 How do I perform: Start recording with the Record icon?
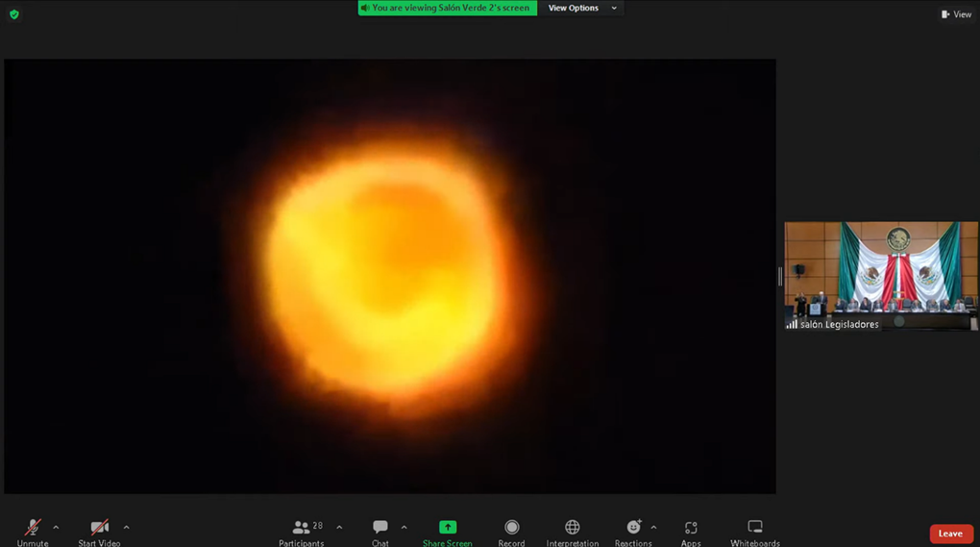coord(511,528)
